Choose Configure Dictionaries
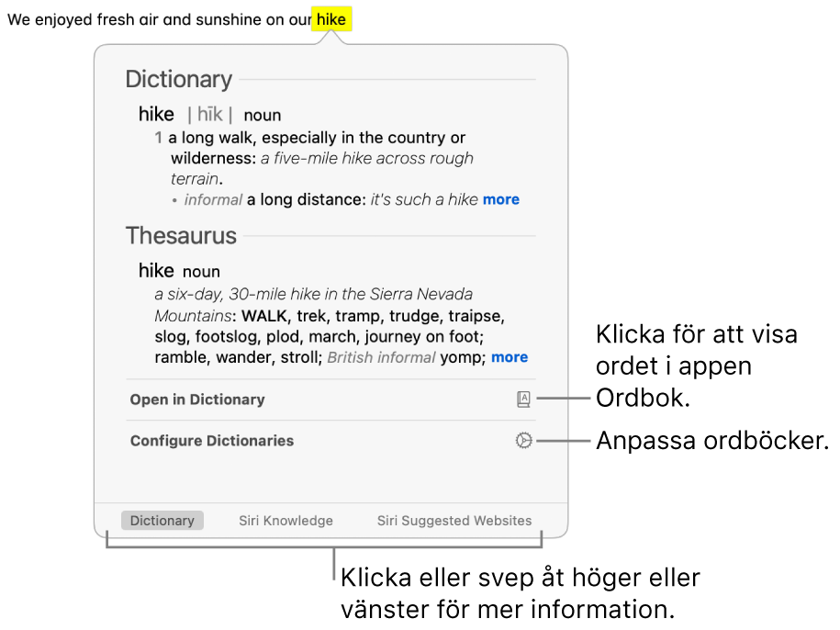The width and height of the screenshot is (840, 630). click(x=330, y=441)
